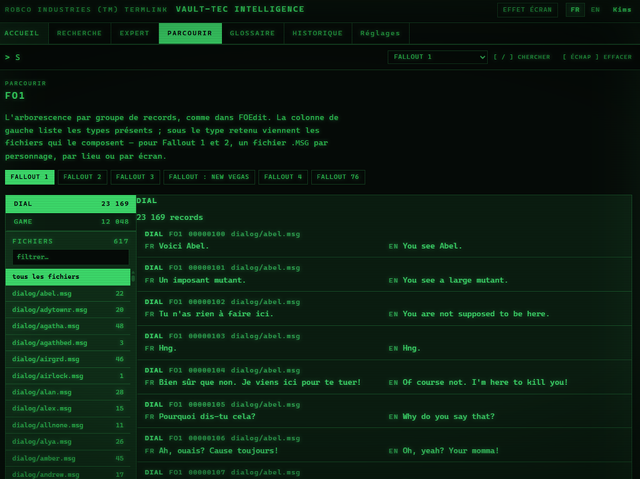Viewport: 640px width, 479px height.
Task: Open dialog/agatha.msg file
Action: click(x=68, y=326)
